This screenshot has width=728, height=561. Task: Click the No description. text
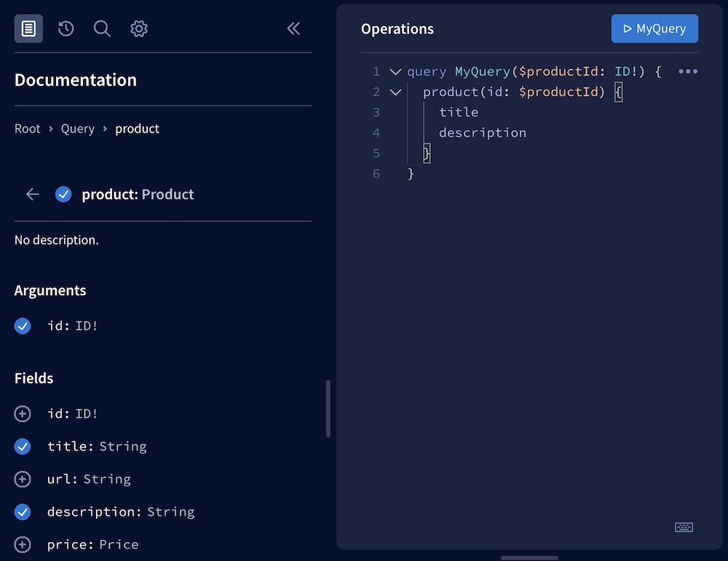(x=57, y=240)
